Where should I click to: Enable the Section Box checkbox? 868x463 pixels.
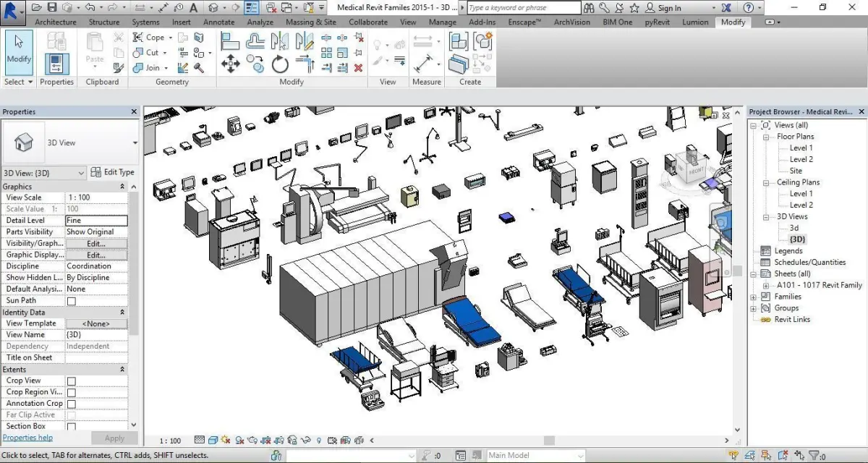pyautogui.click(x=71, y=427)
